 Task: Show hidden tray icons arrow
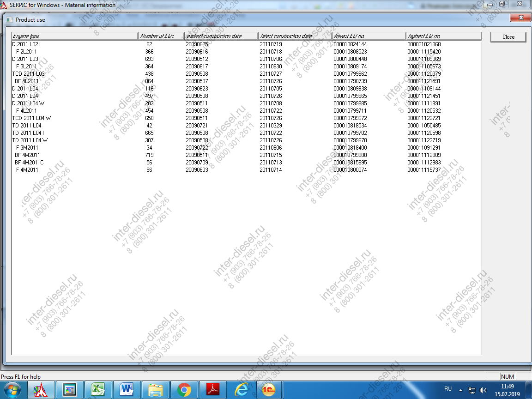coord(460,390)
